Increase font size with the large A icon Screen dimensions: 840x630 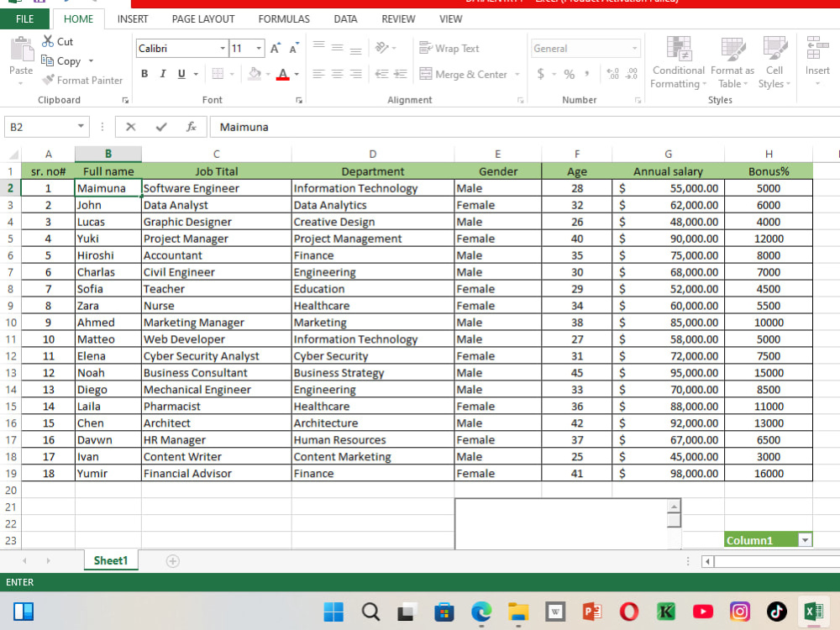(275, 48)
